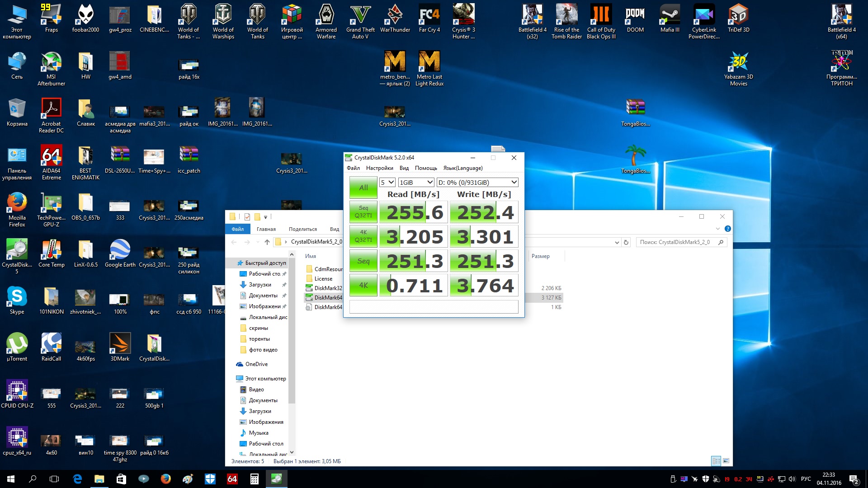Click the Explorer search field

click(676, 242)
